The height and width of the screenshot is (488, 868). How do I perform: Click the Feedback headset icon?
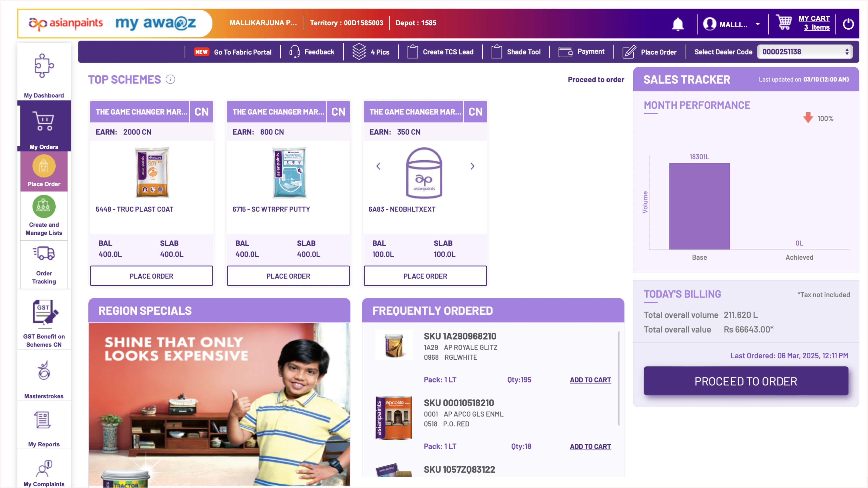click(295, 52)
